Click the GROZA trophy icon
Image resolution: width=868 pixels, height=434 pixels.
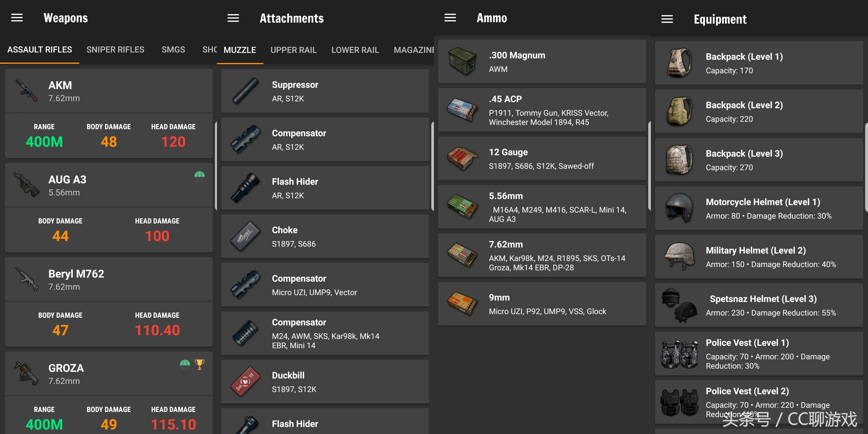(x=199, y=364)
